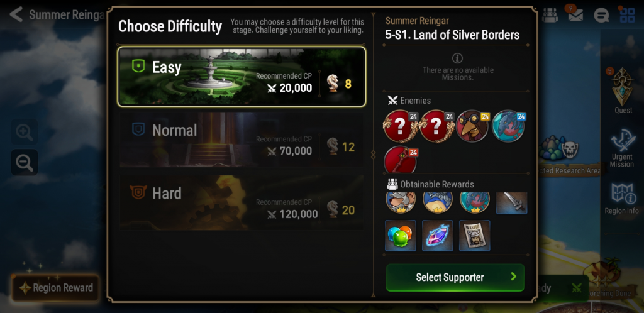This screenshot has height=313, width=644.
Task: View the first unknown enemy icon
Action: [399, 126]
